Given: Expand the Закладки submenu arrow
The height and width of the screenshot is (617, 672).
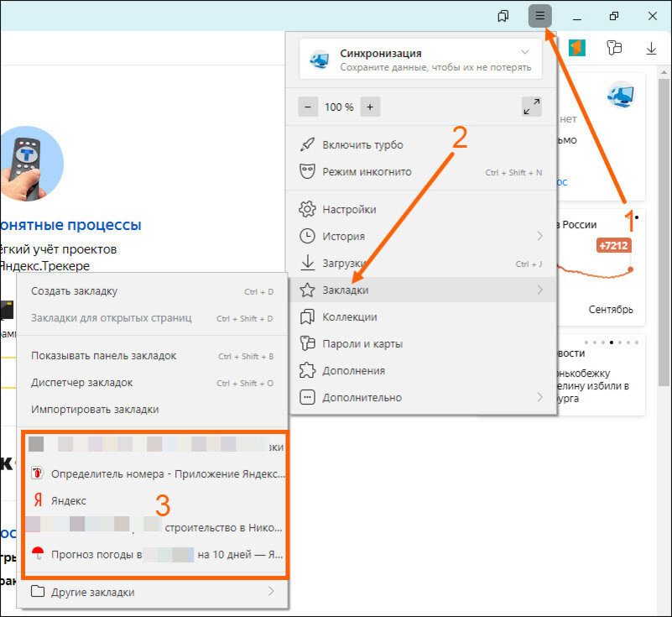Looking at the screenshot, I should [539, 290].
